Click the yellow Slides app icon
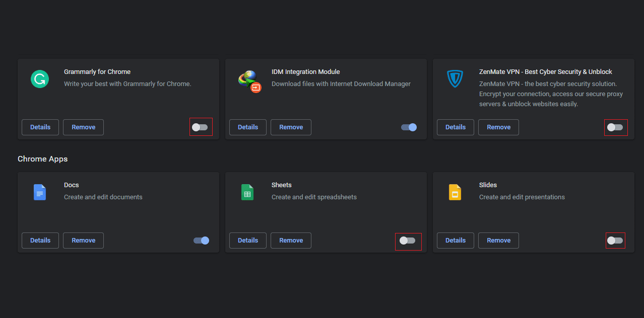Image resolution: width=644 pixels, height=318 pixels. (455, 192)
